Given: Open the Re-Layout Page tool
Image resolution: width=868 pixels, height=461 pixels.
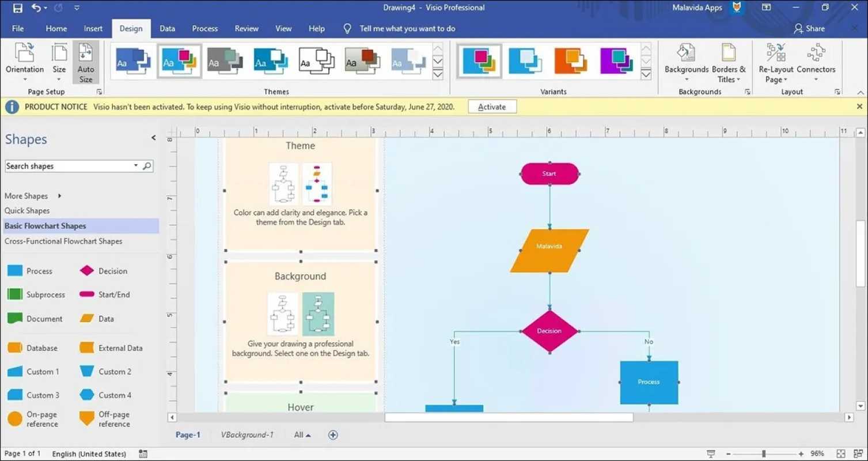Looking at the screenshot, I should 775,61.
